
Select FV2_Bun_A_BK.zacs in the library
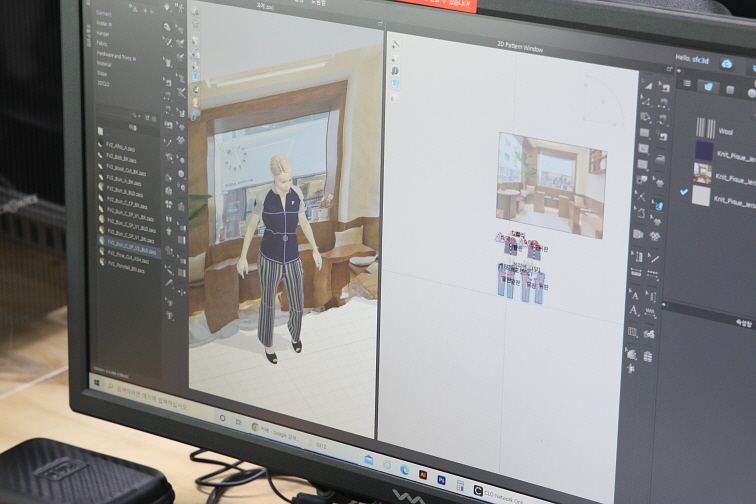(x=123, y=181)
